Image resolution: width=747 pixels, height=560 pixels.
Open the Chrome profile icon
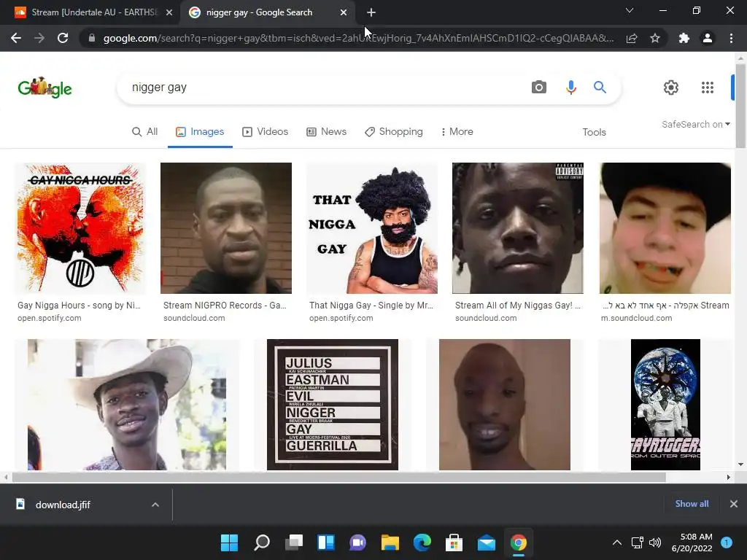tap(708, 38)
